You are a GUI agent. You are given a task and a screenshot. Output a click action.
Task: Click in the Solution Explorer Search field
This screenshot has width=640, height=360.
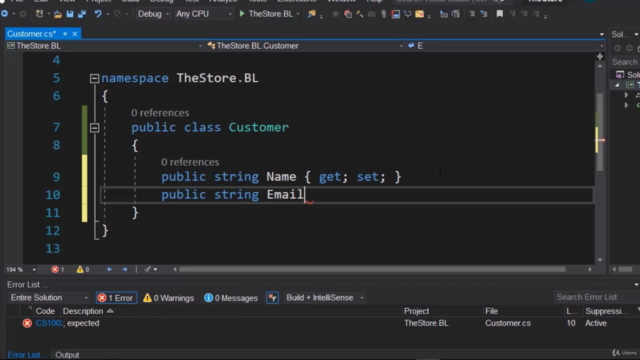(624, 62)
